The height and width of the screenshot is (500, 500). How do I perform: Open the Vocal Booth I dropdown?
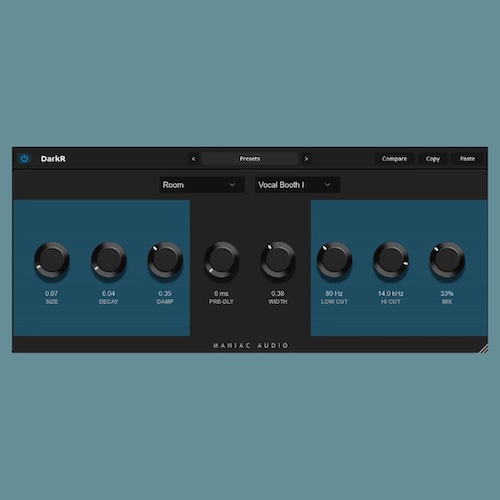(x=298, y=185)
